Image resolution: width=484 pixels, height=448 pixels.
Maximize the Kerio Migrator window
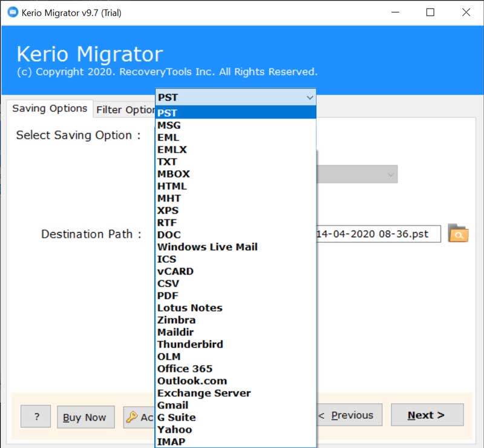[x=430, y=12]
